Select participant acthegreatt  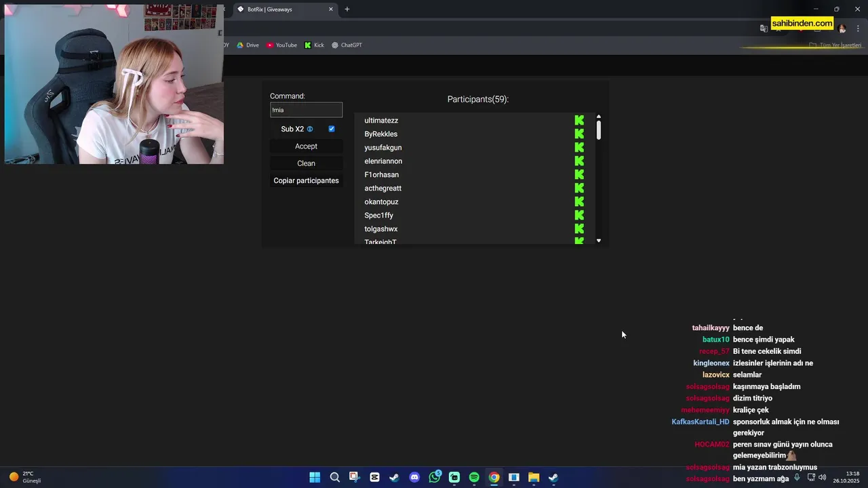coord(382,188)
